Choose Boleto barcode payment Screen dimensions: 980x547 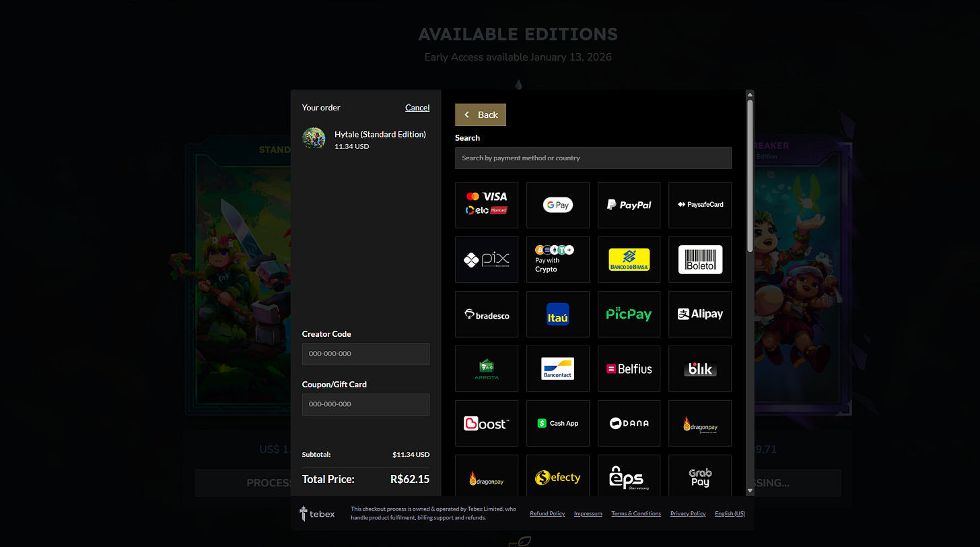tap(700, 259)
